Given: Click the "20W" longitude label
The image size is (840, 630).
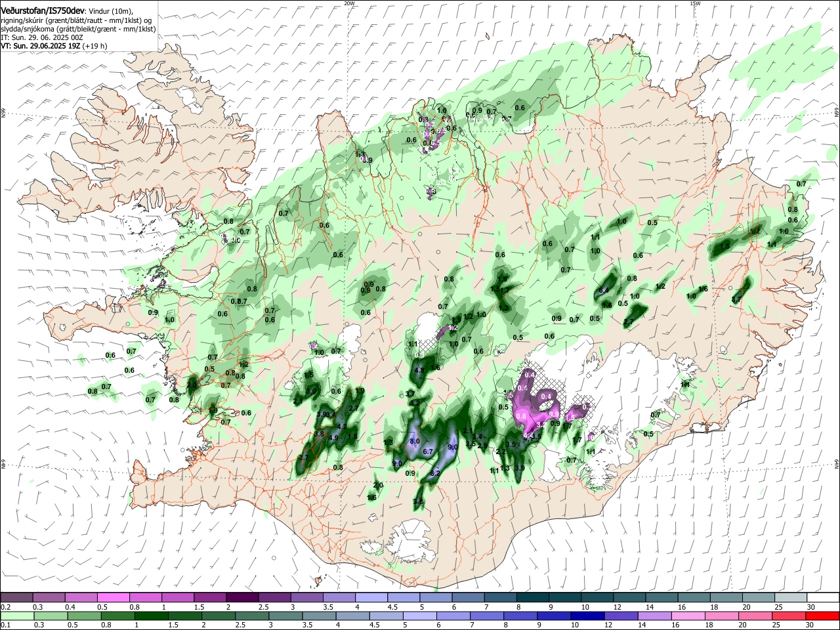Looking at the screenshot, I should [x=349, y=3].
